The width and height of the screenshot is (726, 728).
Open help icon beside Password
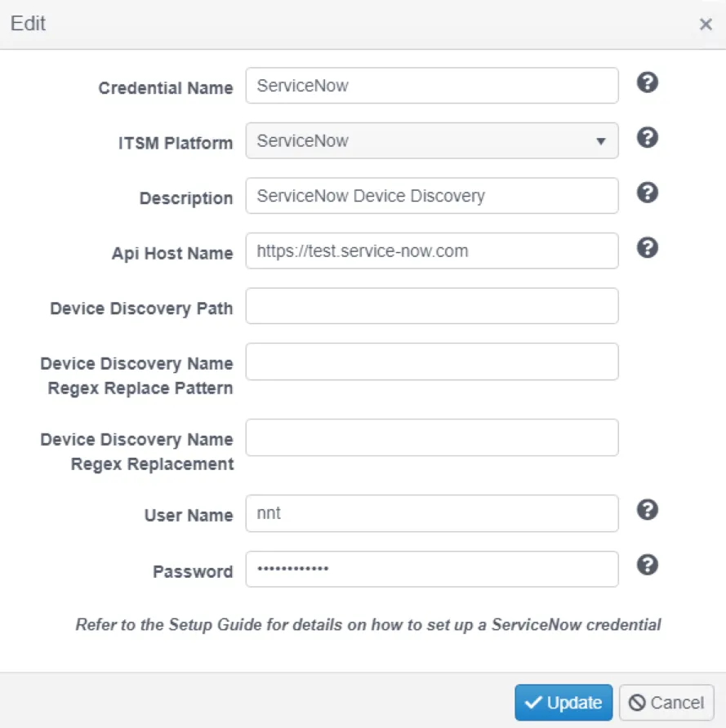click(647, 565)
